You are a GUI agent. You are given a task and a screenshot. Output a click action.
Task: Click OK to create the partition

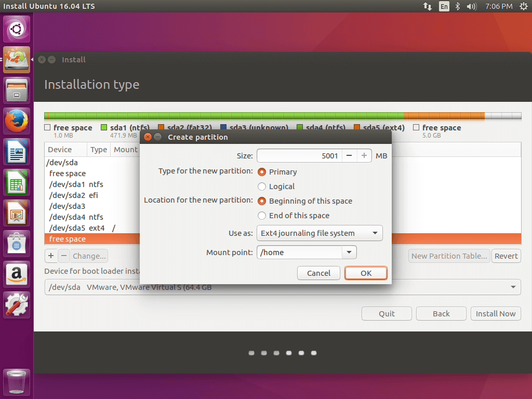pyautogui.click(x=366, y=273)
